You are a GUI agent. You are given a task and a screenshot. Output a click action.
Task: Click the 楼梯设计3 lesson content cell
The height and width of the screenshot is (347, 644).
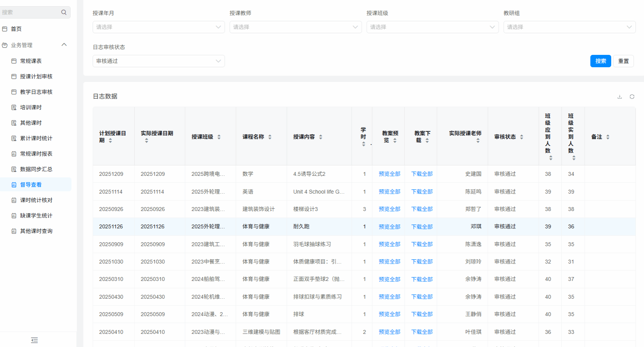click(305, 209)
